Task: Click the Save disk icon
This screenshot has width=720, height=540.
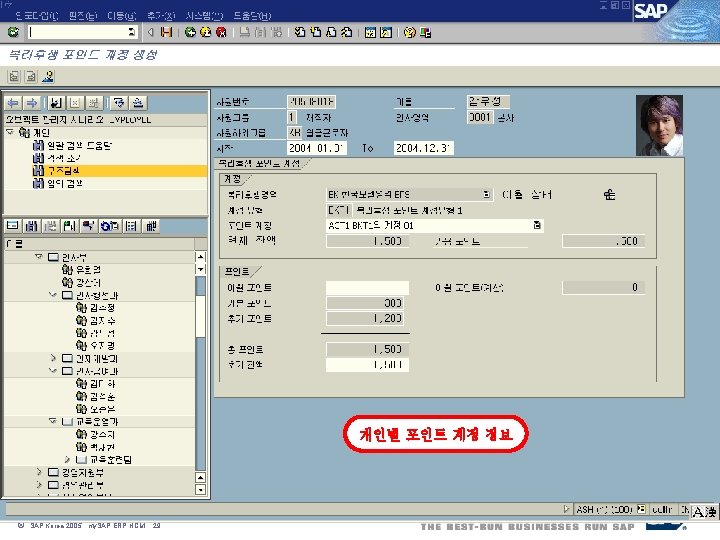Action: click(166, 32)
